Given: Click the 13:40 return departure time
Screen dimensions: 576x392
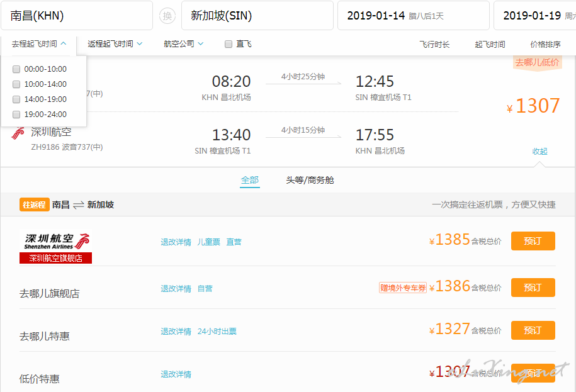Looking at the screenshot, I should click(x=231, y=135).
